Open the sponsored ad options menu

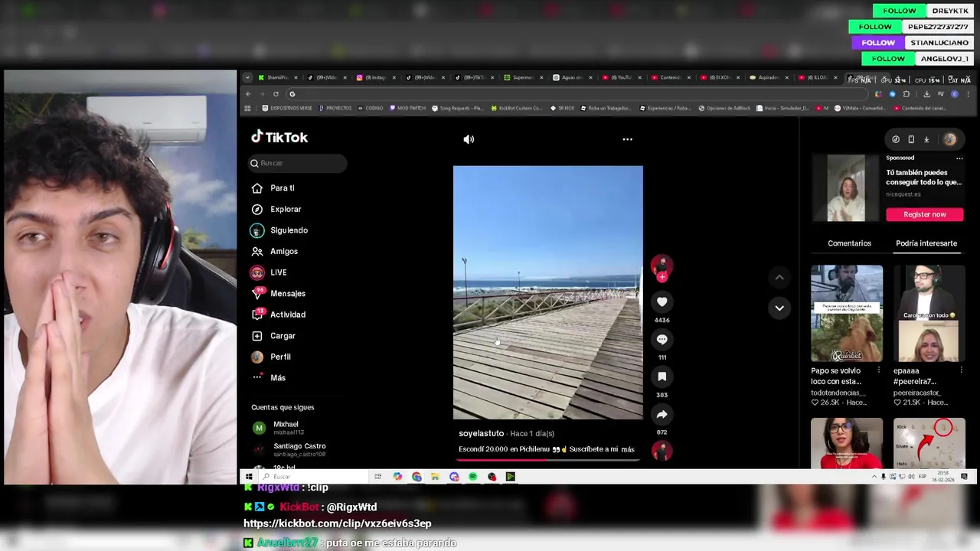[959, 158]
